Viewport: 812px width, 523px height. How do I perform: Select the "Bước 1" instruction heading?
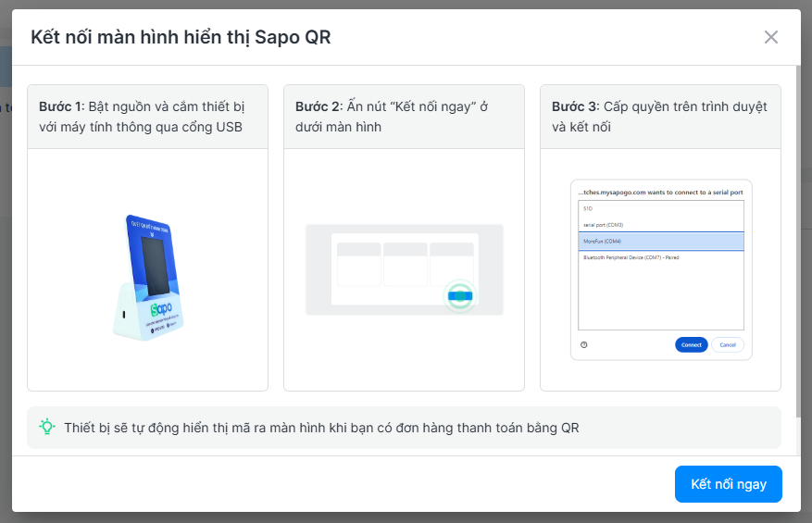142,117
